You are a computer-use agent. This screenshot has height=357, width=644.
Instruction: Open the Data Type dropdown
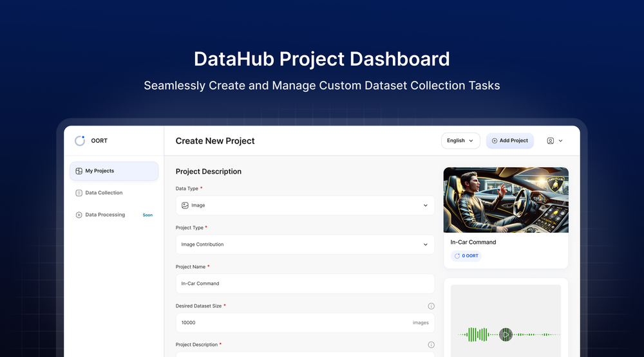tap(305, 205)
